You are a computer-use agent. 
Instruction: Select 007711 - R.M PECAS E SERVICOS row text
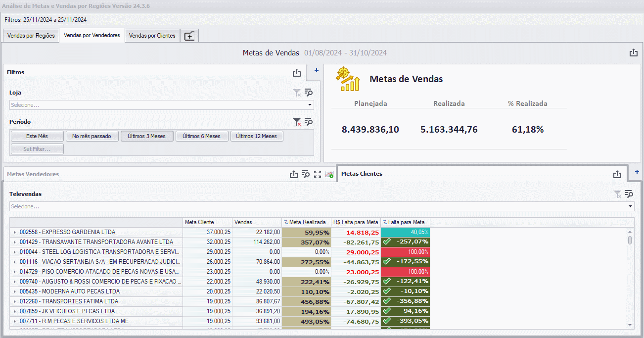(x=74, y=321)
